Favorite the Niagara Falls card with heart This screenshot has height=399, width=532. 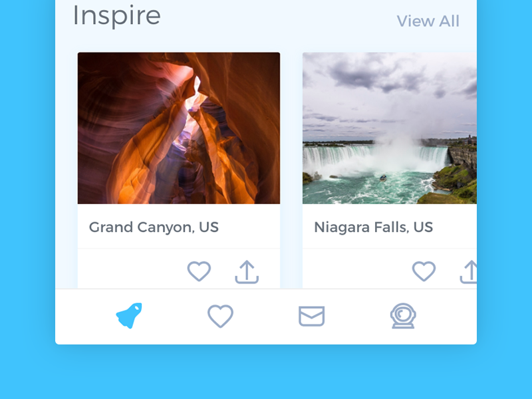tap(424, 271)
